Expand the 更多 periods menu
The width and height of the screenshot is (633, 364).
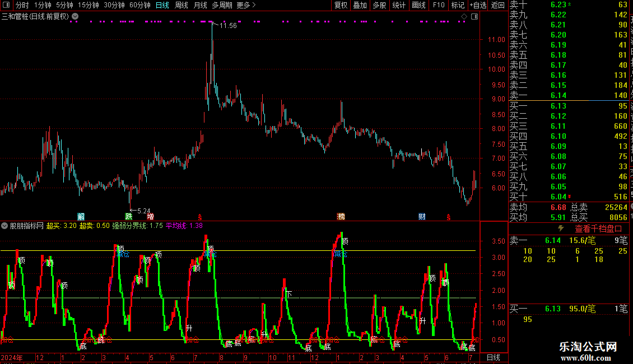pyautogui.click(x=246, y=5)
